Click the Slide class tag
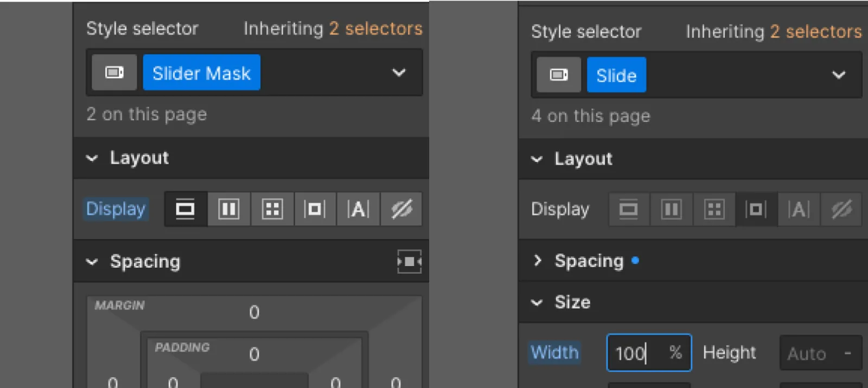The width and height of the screenshot is (868, 388). click(x=616, y=75)
